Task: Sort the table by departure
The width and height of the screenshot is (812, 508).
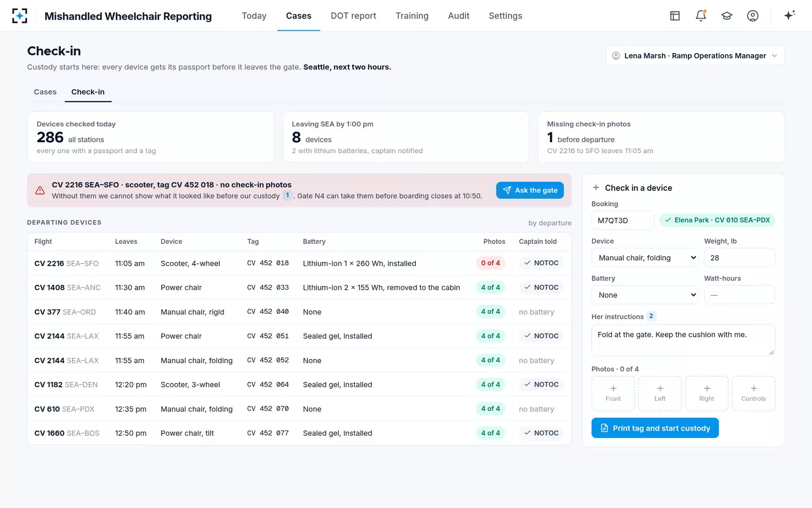Action: point(550,223)
